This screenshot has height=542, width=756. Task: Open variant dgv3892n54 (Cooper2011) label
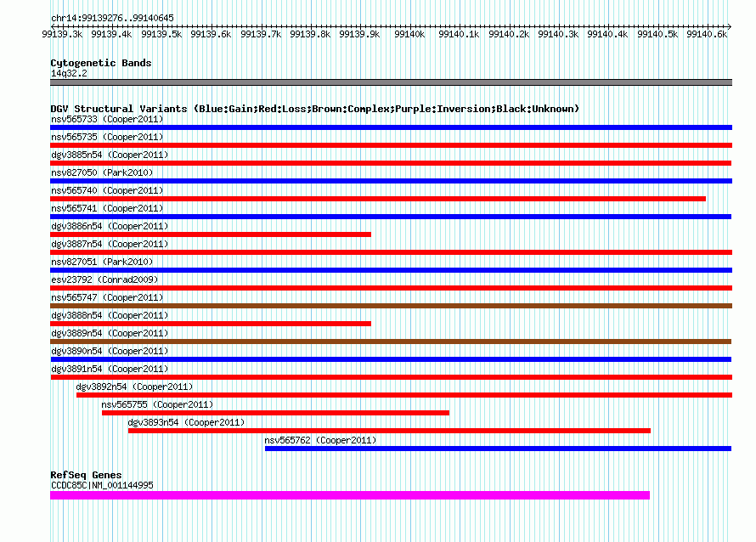[x=134, y=387]
